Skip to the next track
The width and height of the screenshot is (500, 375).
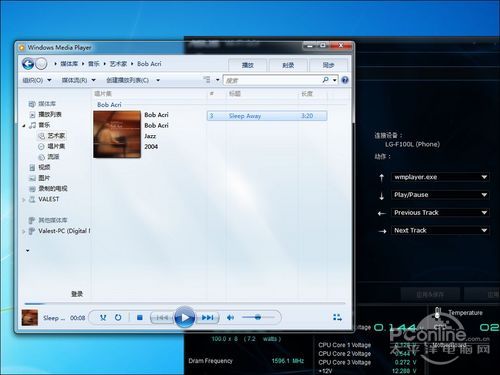click(x=207, y=318)
